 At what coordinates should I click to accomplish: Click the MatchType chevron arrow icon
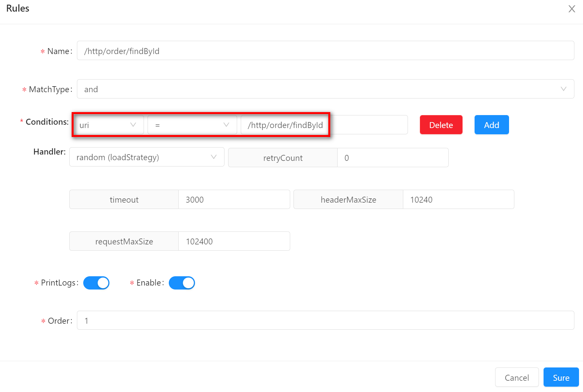point(563,89)
